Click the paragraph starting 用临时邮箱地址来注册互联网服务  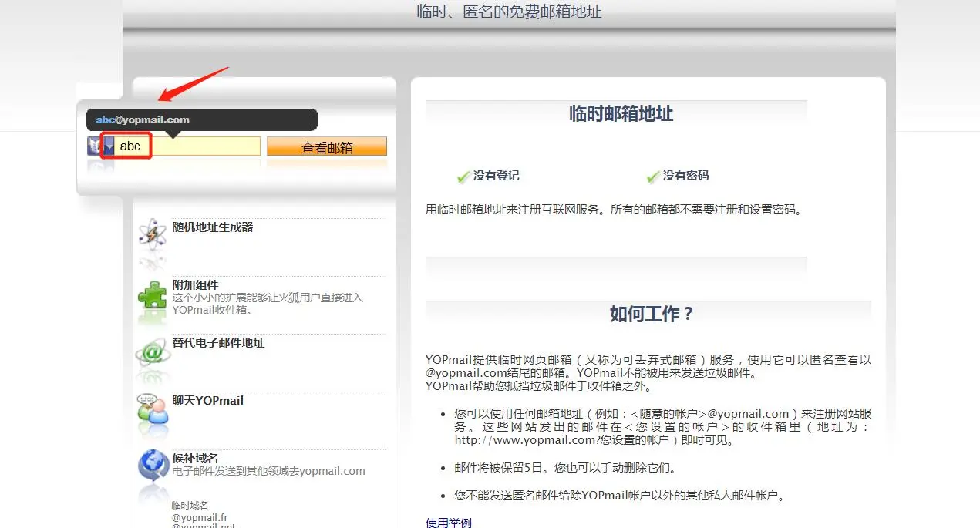(614, 209)
